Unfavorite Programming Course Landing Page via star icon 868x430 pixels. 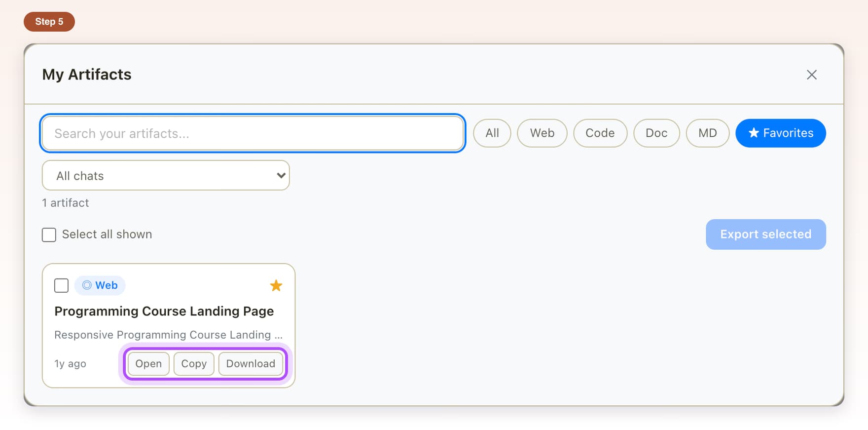[x=276, y=285]
